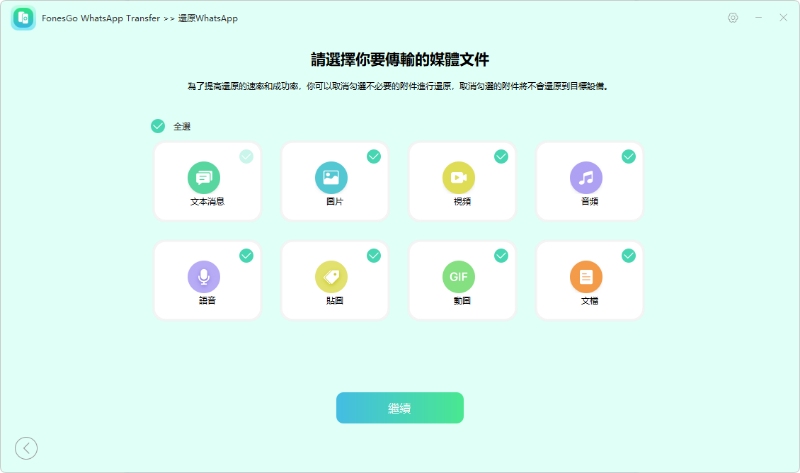Click the 音頻 label text
This screenshot has height=473, width=800.
pyautogui.click(x=589, y=202)
